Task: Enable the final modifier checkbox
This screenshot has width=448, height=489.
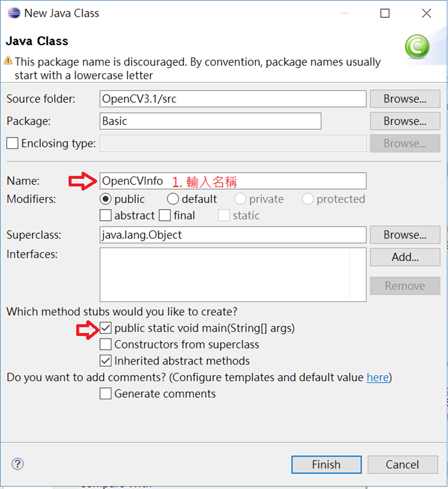Action: click(165, 215)
